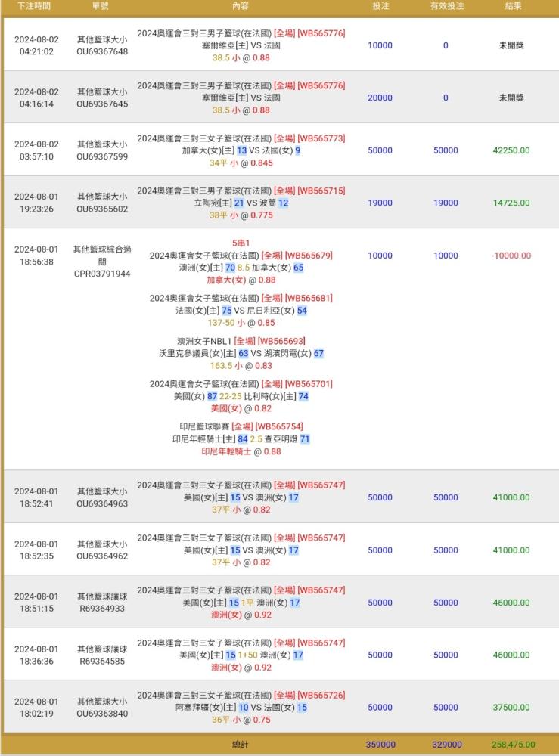Click the 總計 total row label

coord(241,745)
